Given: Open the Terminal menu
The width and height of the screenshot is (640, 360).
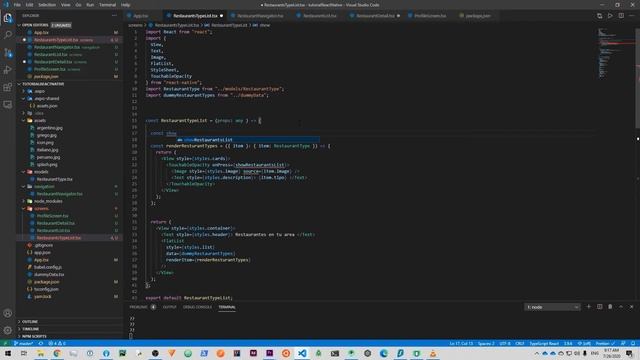Looking at the screenshot, I should click(107, 5).
